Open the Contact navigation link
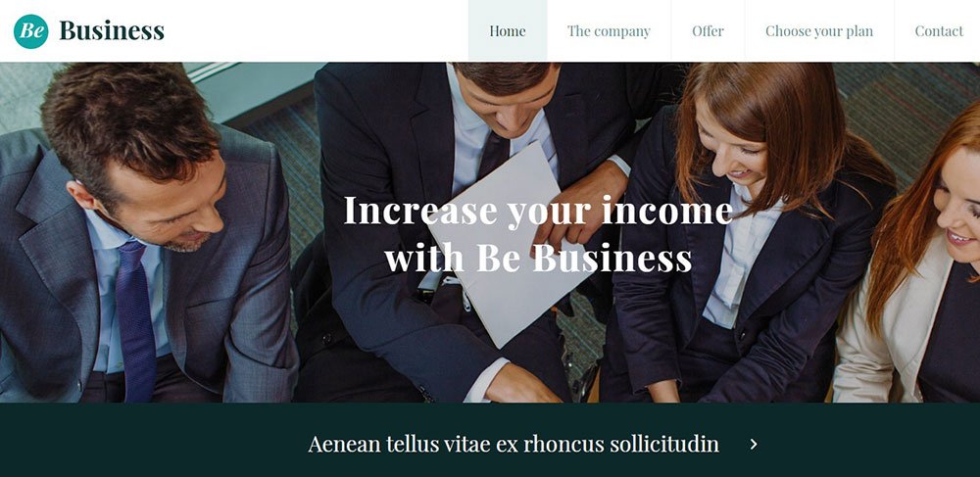The width and height of the screenshot is (980, 477). coord(939,30)
